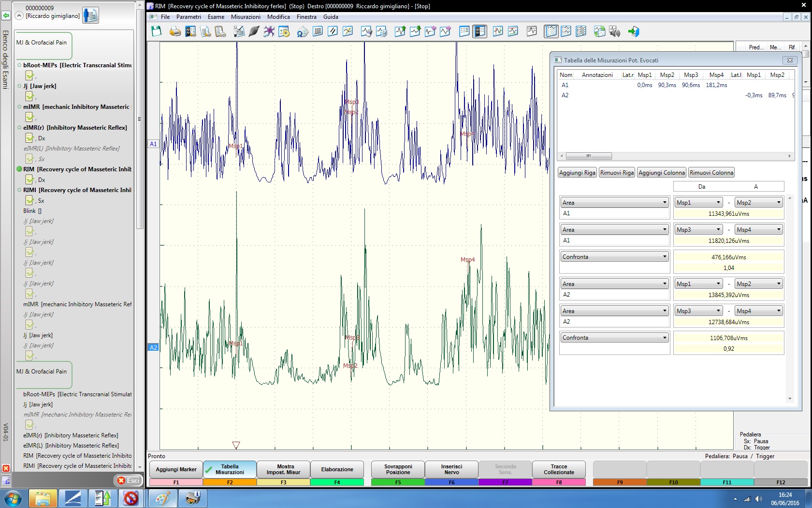This screenshot has width=812, height=508.
Task: Open Windows Explorer from the taskbar
Action: click(43, 498)
